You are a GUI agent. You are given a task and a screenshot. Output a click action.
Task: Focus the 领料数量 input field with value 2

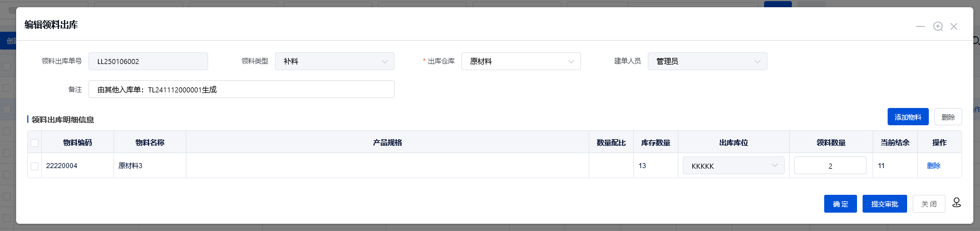tap(830, 166)
